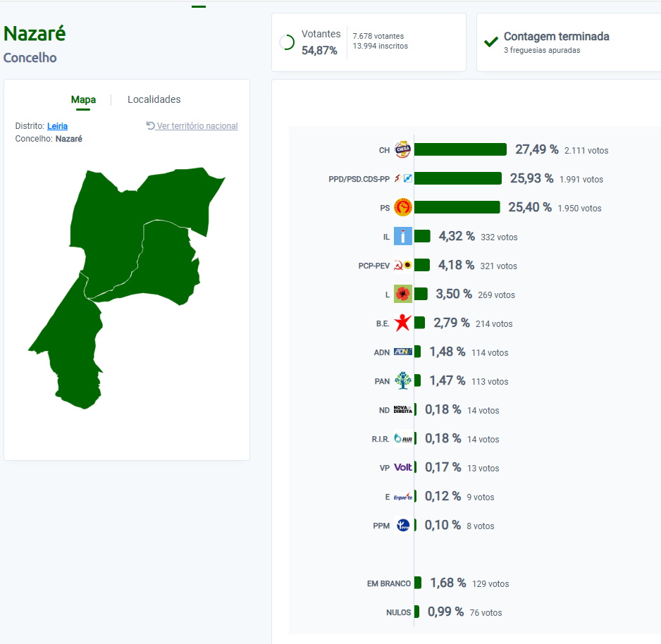Switch to the Localidades tab
The width and height of the screenshot is (661, 644).
click(154, 99)
